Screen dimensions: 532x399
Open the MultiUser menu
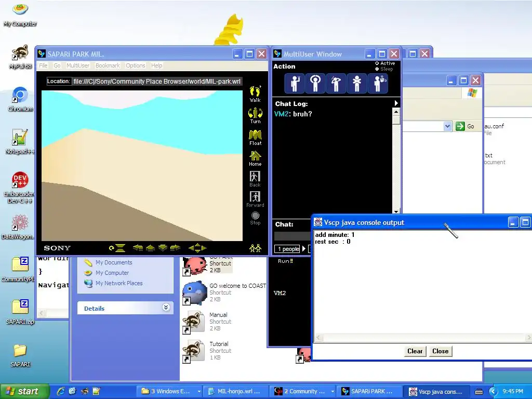pos(78,65)
